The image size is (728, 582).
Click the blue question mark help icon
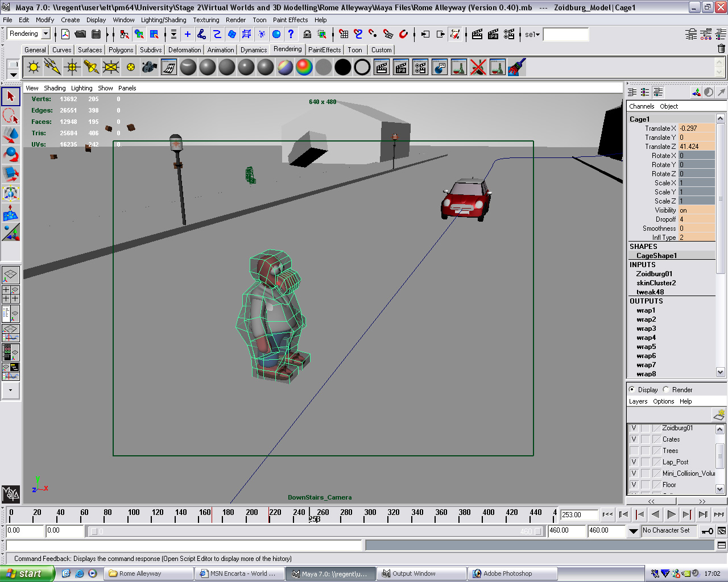pos(291,34)
